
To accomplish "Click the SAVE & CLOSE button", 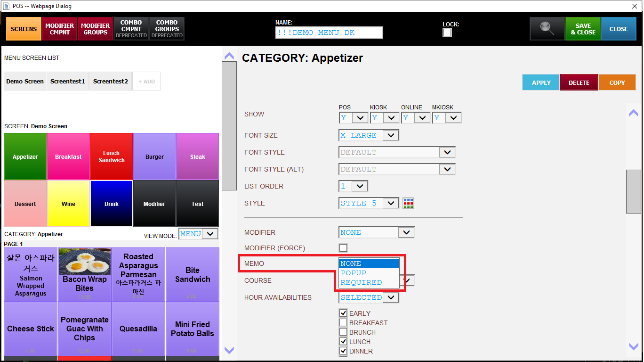I will point(583,29).
